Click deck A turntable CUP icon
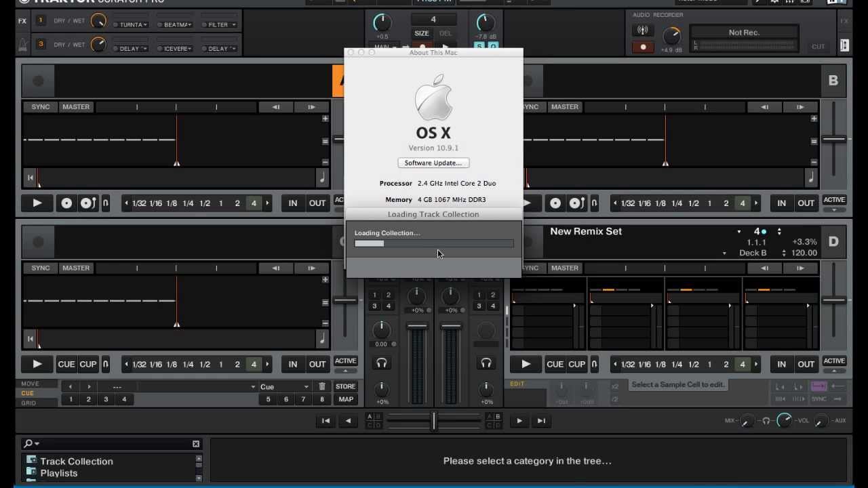The image size is (868, 488). [x=88, y=203]
